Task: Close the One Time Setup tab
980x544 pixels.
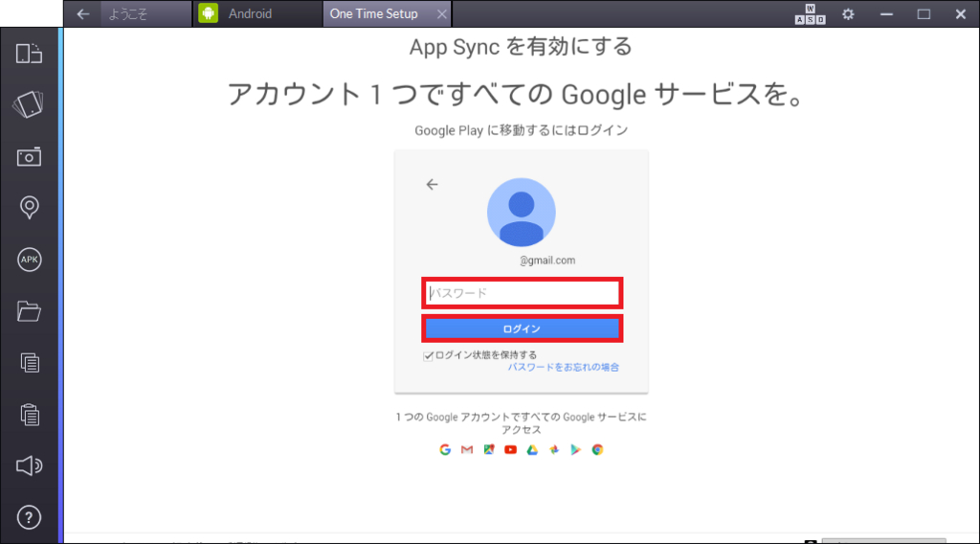Action: tap(442, 13)
